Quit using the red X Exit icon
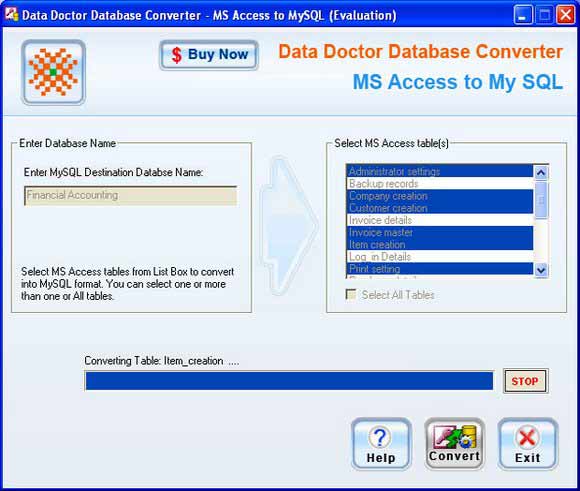This screenshot has height=491, width=580. [528, 444]
